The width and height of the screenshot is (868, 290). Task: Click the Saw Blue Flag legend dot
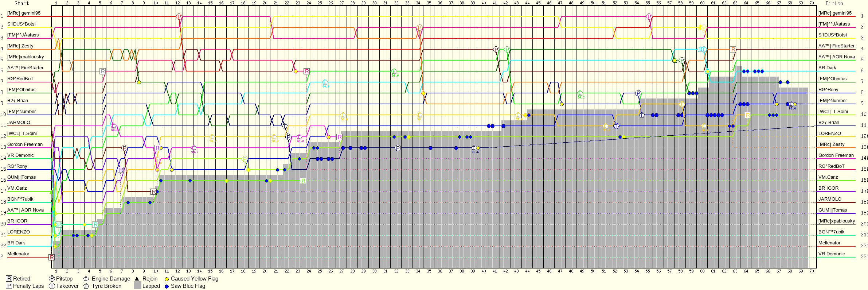(x=167, y=286)
